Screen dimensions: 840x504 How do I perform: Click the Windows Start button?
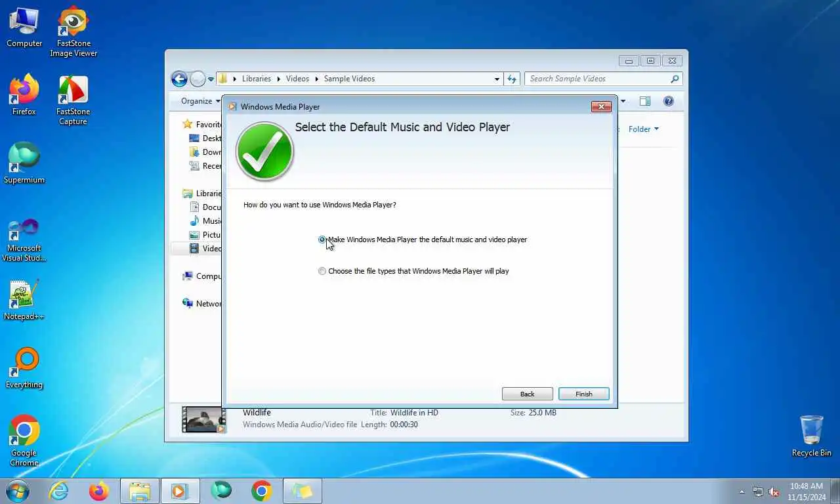click(17, 491)
